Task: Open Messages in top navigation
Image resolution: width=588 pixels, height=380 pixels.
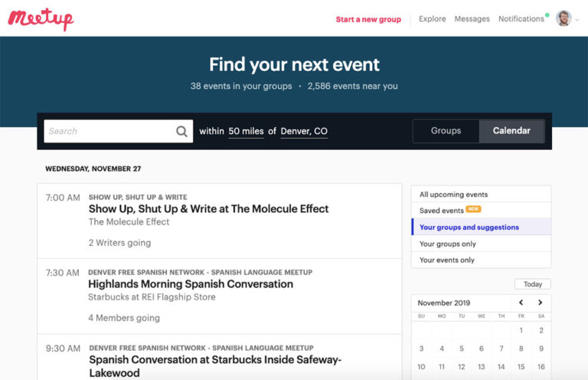Action: click(x=472, y=19)
